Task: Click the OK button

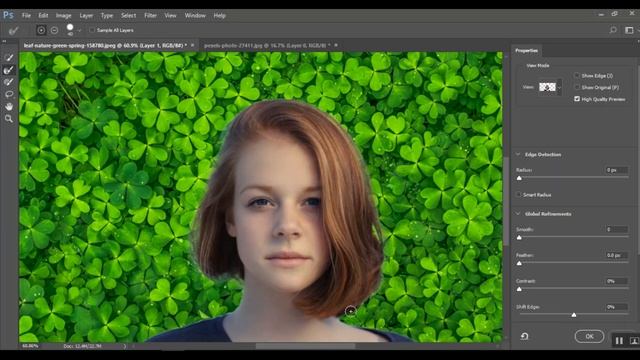Action: pos(589,336)
